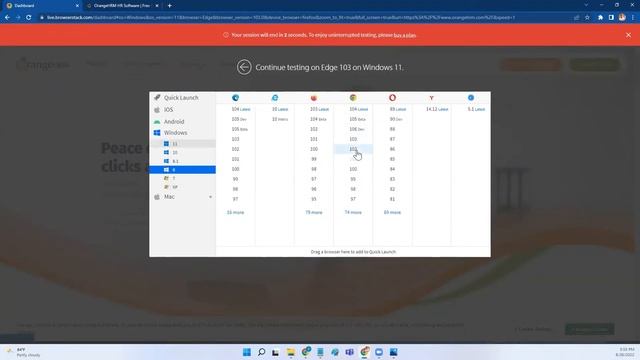This screenshot has width=640, height=360.
Task: Open taskbar Search magnifier
Action: coord(261,352)
